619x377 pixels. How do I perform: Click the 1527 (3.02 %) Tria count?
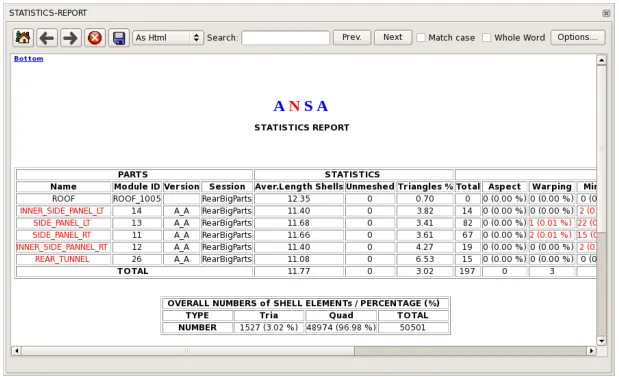pyautogui.click(x=269, y=328)
